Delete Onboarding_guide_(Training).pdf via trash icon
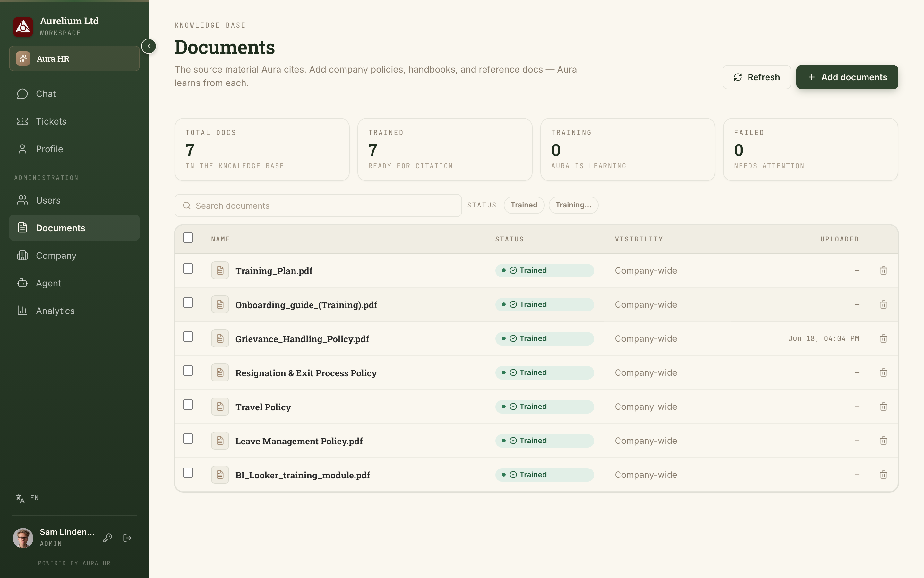The image size is (924, 578). point(884,305)
